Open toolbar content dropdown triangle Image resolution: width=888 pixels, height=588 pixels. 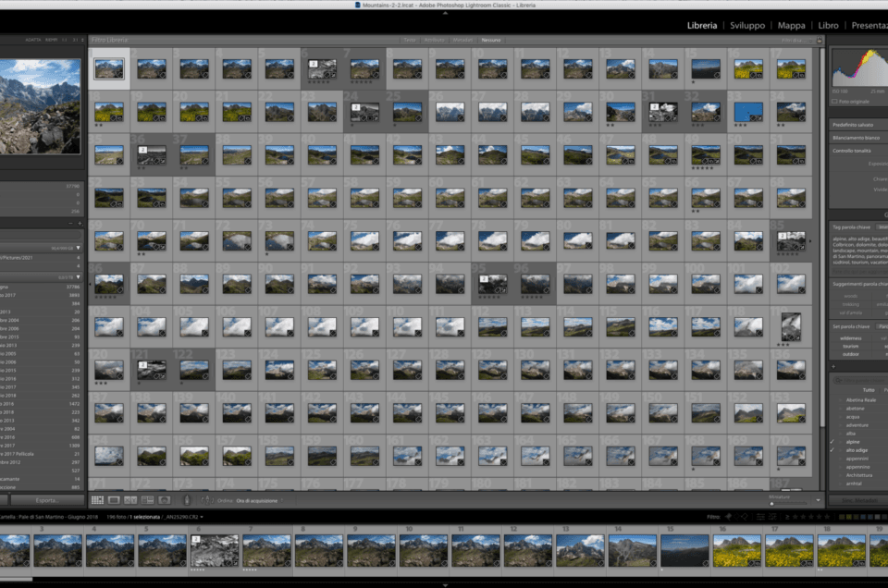[x=818, y=500]
